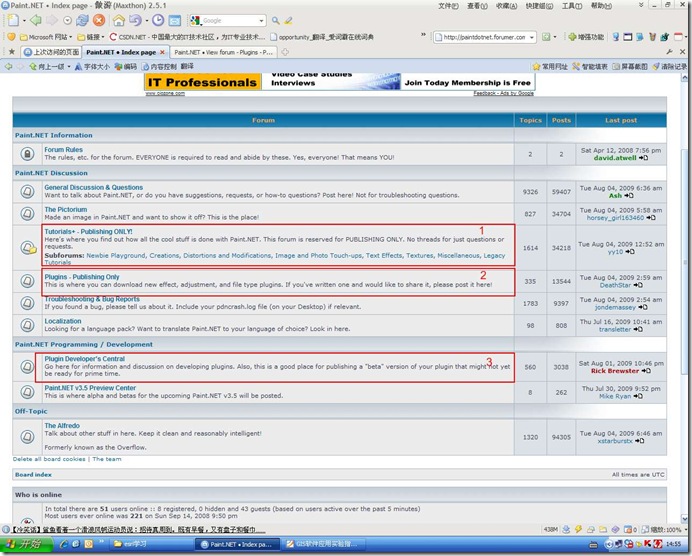Open the 收藏 menu
The height and width of the screenshot is (556, 692).
click(x=506, y=6)
